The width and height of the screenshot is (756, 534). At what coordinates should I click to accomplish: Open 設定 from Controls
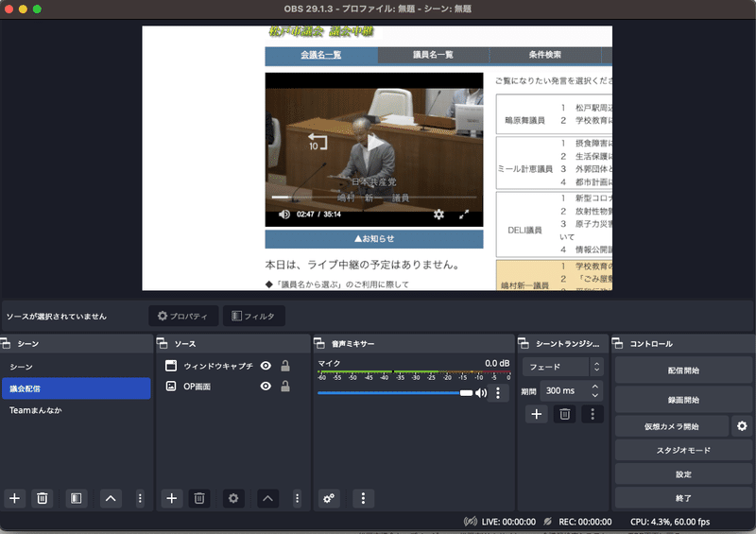[x=683, y=474]
